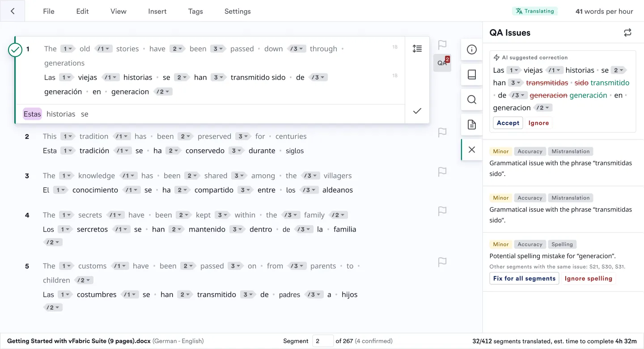
Task: Open the QA panel badge showing 2 issues
Action: (x=442, y=63)
